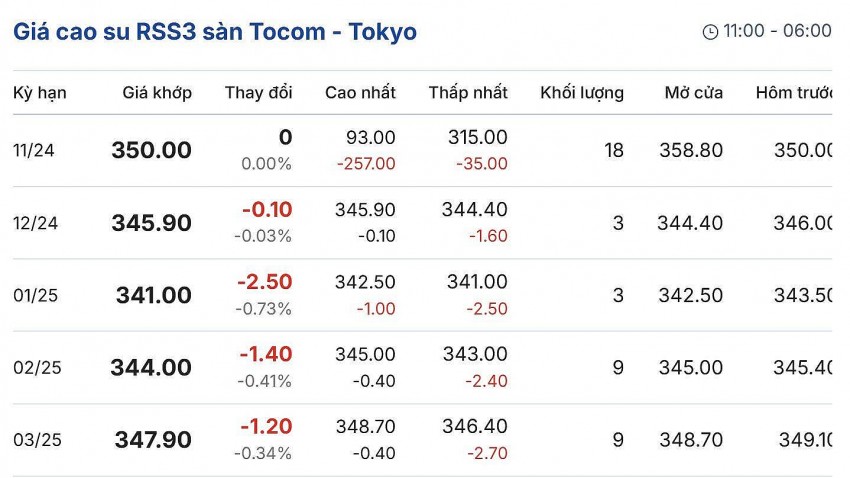Click the 11:00 - 06:00 session time text
Viewport: 850px width, 478px height.
(x=777, y=31)
